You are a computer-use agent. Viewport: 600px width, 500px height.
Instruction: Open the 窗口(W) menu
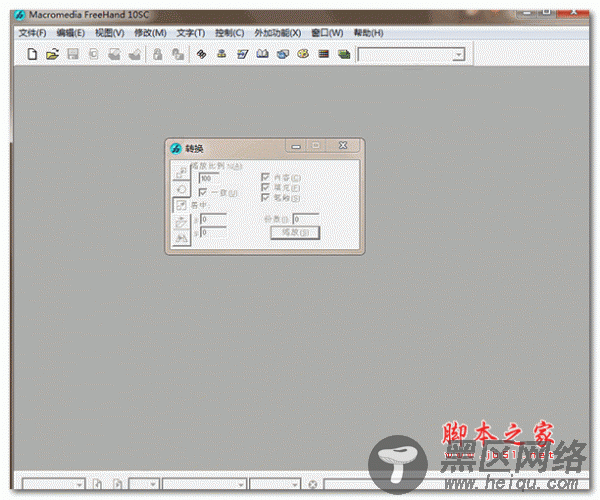click(x=327, y=33)
